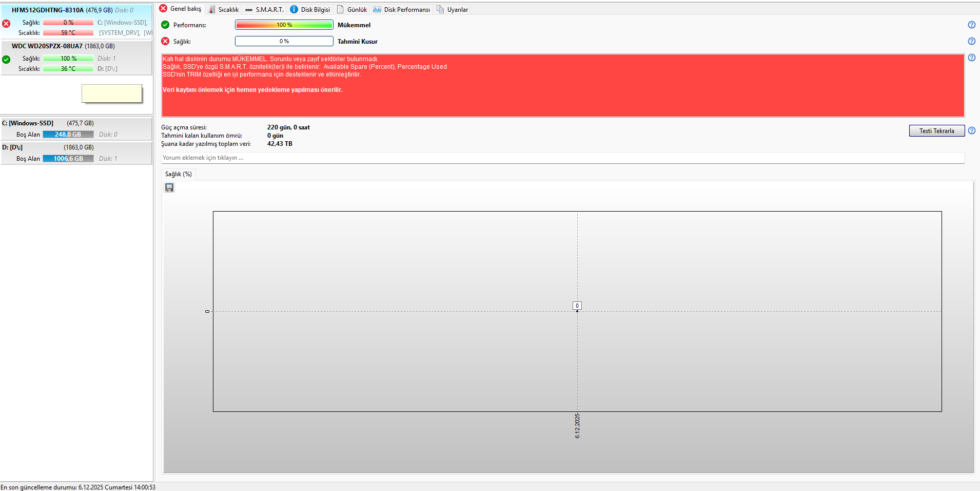The width and height of the screenshot is (980, 491).
Task: Click the 248,0 GB free space bar
Action: [68, 135]
